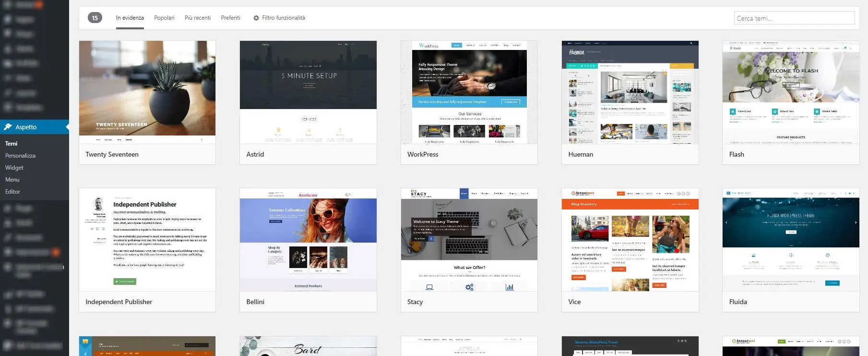Switch to the Preferiti tab
The width and height of the screenshot is (868, 356).
click(231, 18)
